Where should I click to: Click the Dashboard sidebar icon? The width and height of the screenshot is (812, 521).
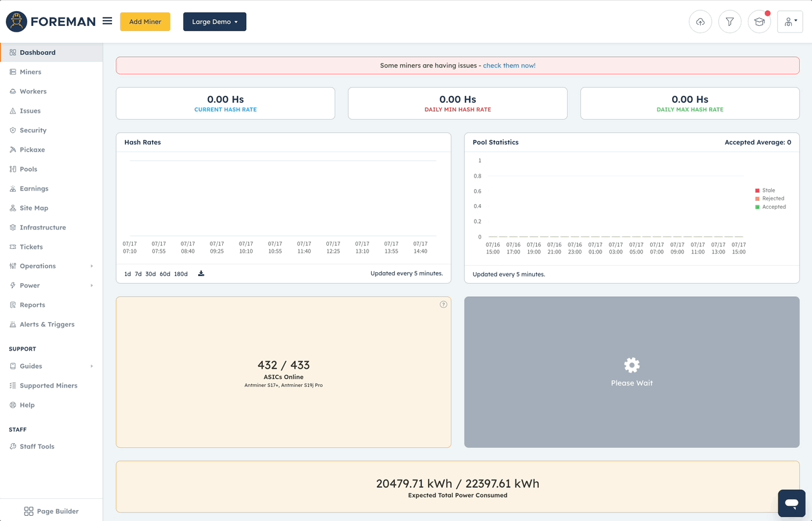pyautogui.click(x=13, y=52)
